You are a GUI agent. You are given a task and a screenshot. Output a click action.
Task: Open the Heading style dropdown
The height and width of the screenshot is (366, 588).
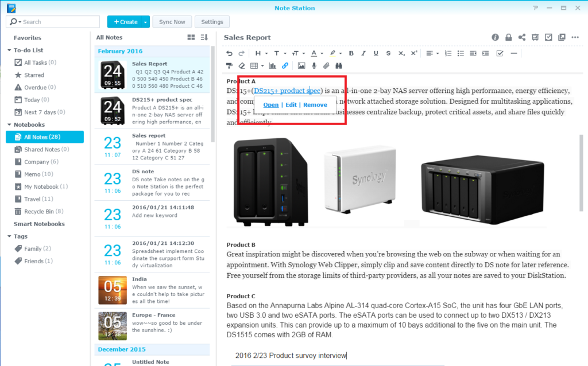coord(261,53)
